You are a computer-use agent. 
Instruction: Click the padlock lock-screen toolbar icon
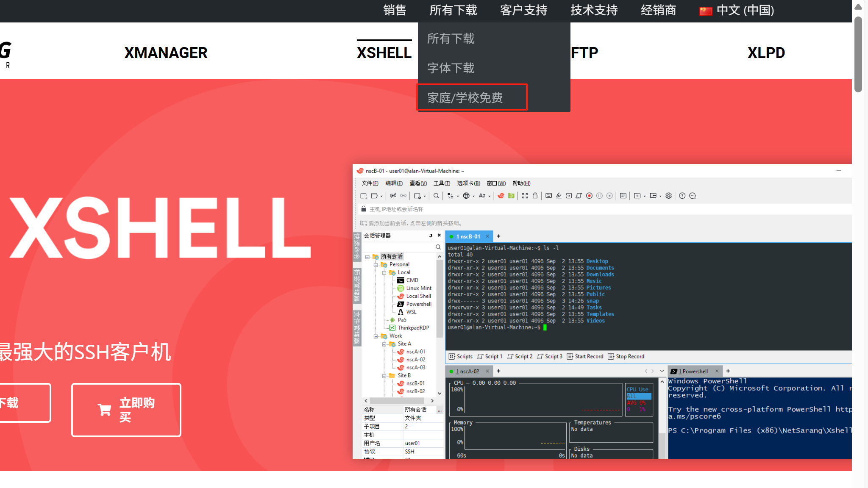pyautogui.click(x=535, y=196)
